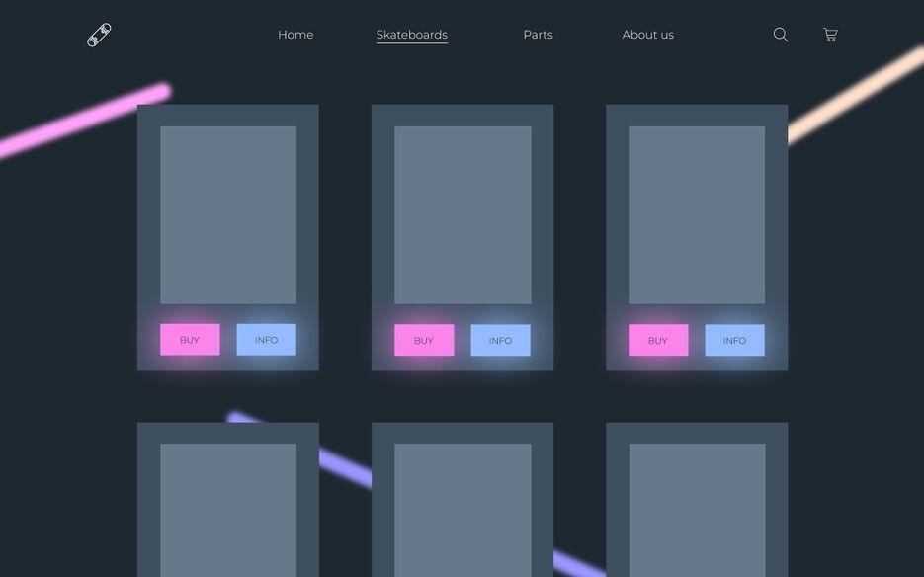Viewport: 924px width, 577px height.
Task: Navigate to About us
Action: (647, 35)
